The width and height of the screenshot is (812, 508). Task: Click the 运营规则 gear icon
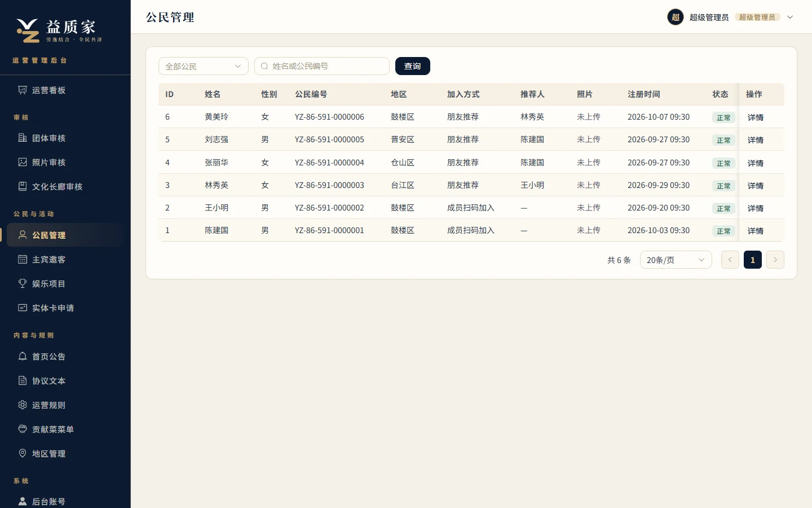coord(23,405)
